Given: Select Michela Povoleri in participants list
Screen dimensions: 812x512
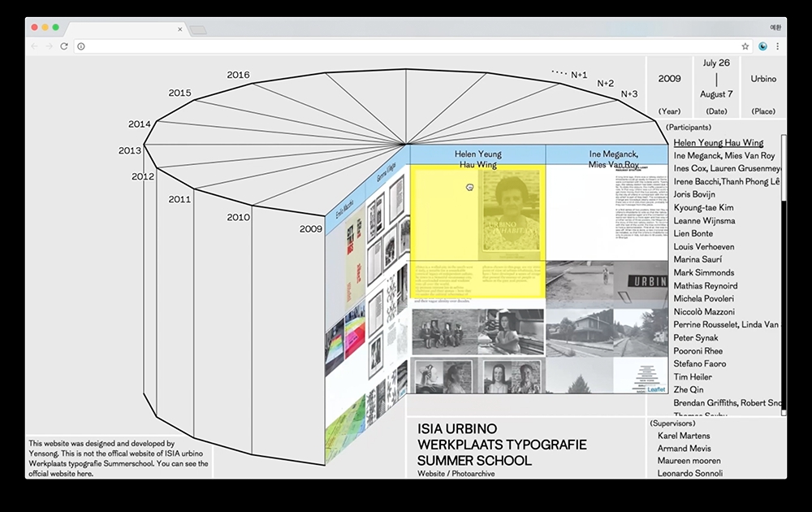Looking at the screenshot, I should pyautogui.click(x=703, y=299).
